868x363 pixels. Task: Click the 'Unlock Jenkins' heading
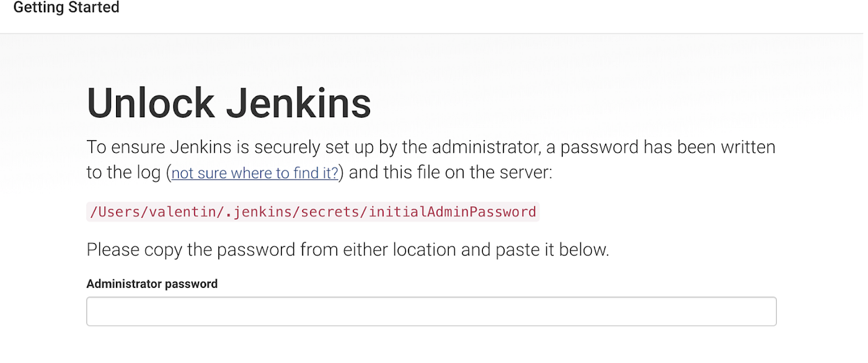[228, 102]
